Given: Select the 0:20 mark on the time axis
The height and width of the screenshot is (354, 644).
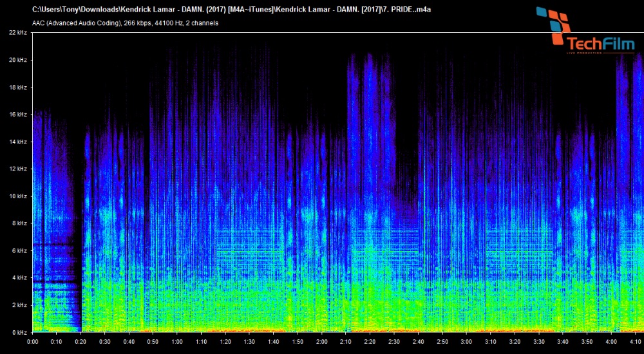Looking at the screenshot, I should [80, 342].
